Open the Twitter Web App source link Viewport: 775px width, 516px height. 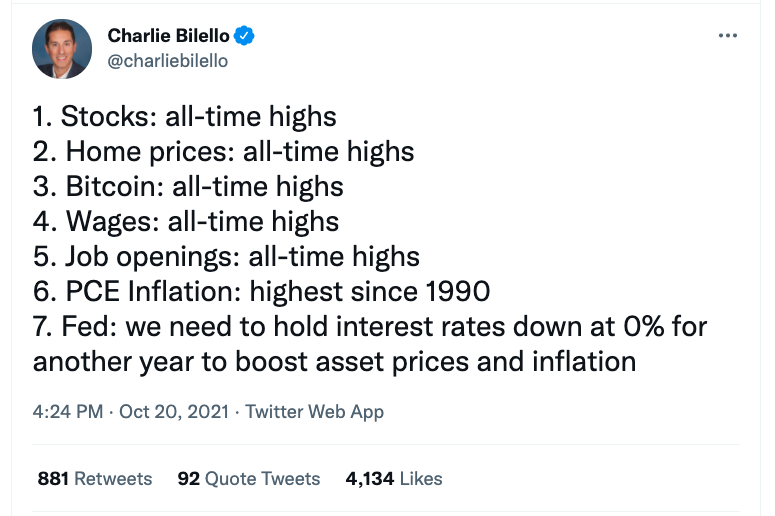[x=314, y=411]
